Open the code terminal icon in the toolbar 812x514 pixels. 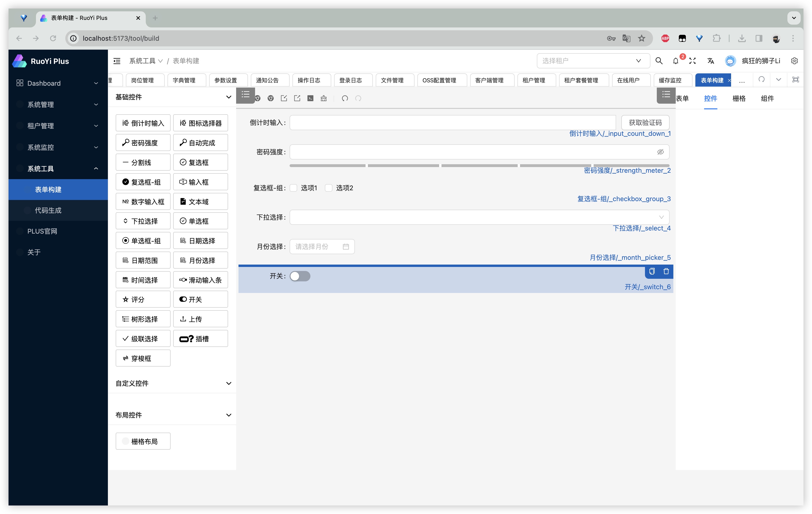click(x=310, y=98)
